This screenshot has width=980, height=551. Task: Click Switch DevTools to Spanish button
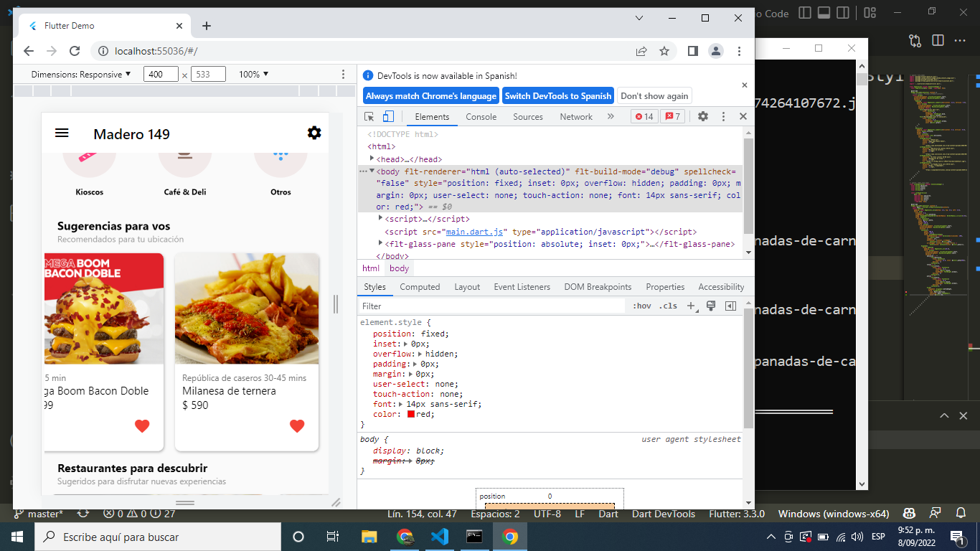point(558,96)
